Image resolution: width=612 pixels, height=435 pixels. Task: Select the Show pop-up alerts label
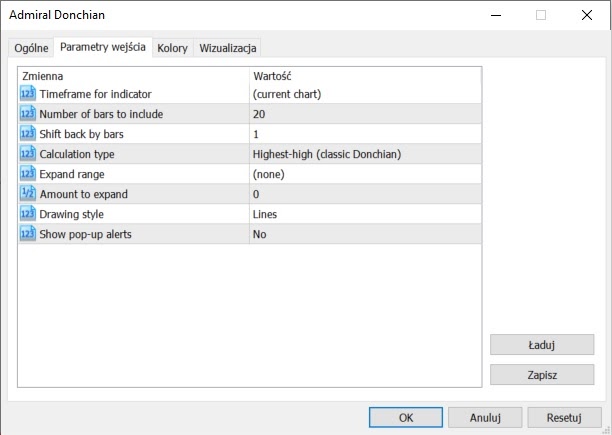85,234
